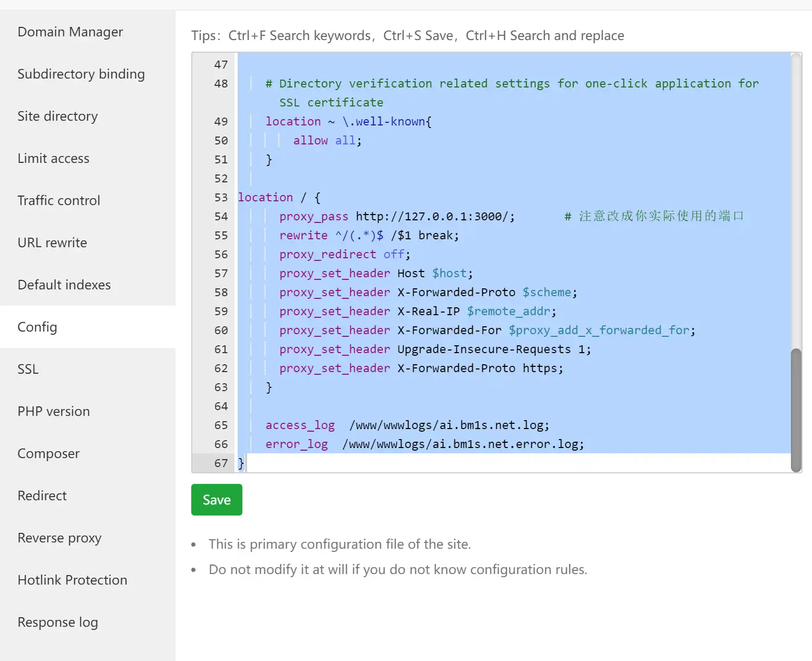Click the 'Host $host' header line
The width and height of the screenshot is (812, 661).
(376, 273)
